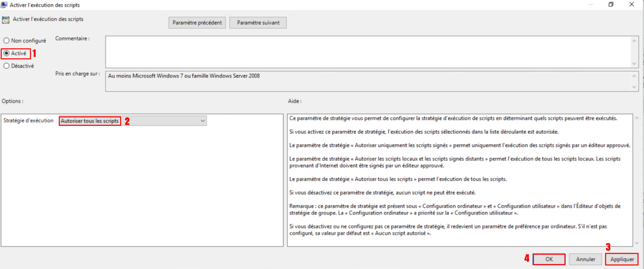Go to Paramètre suivant
Image resolution: width=644 pixels, height=269 pixels.
tap(258, 23)
